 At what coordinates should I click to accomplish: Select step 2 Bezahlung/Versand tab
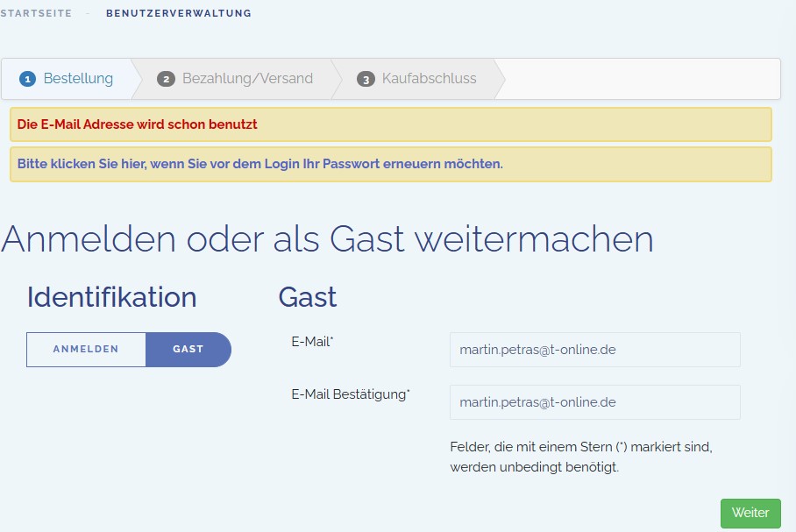[236, 79]
